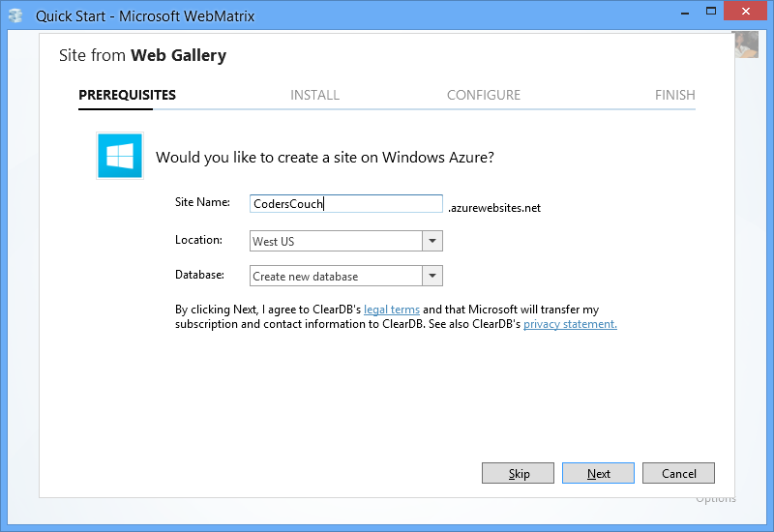
Task: Focus the Site Name input field
Action: coord(346,204)
